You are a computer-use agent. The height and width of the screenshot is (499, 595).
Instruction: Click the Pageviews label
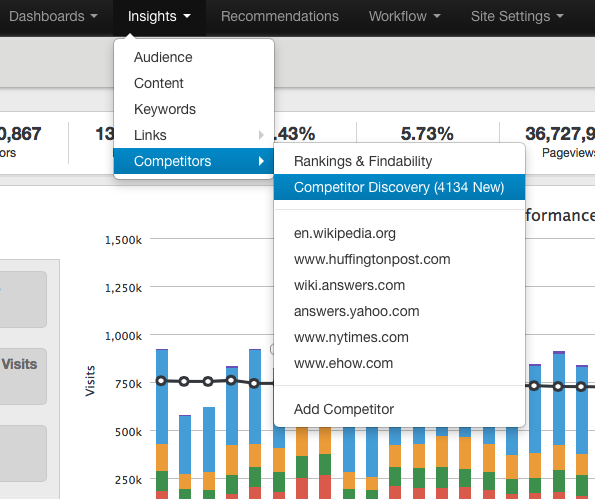pyautogui.click(x=568, y=153)
